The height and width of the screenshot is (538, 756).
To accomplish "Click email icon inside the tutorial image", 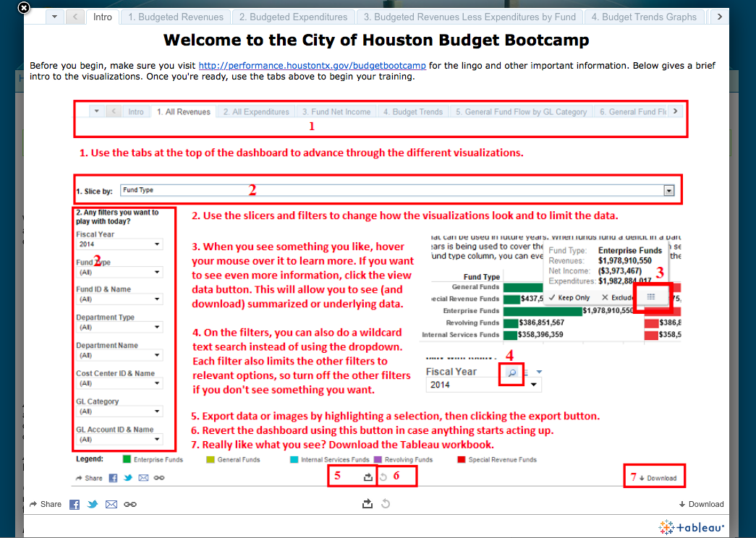I will (x=143, y=478).
